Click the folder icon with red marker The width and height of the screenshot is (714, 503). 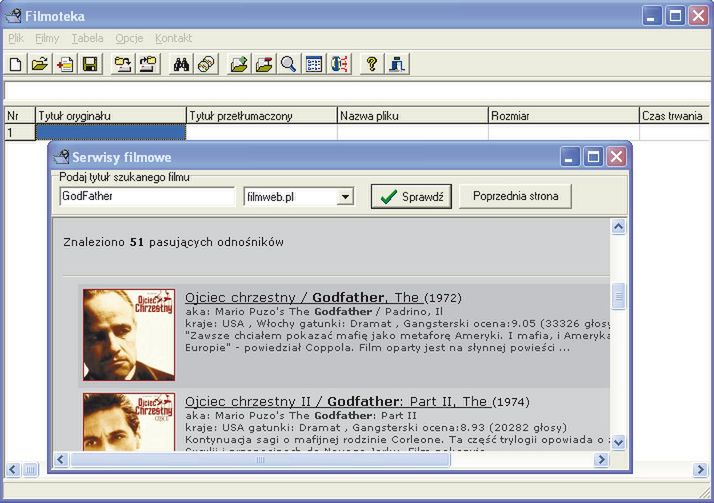(x=264, y=64)
